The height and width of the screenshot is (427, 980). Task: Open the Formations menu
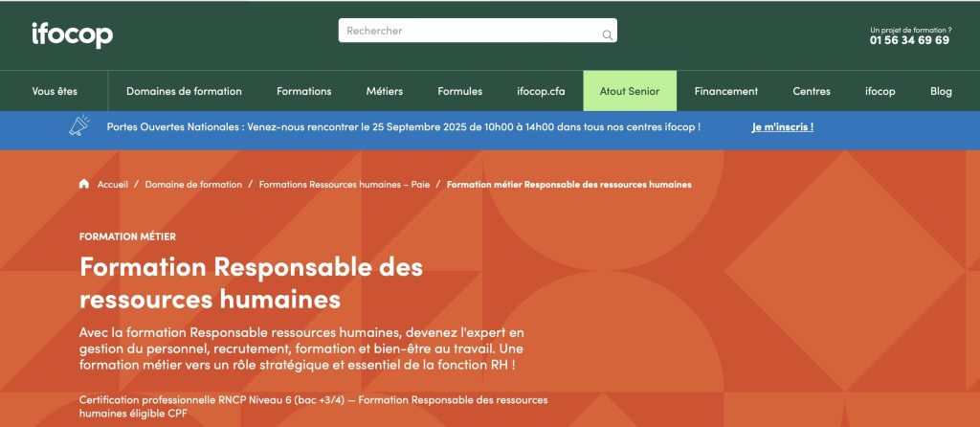click(x=303, y=91)
